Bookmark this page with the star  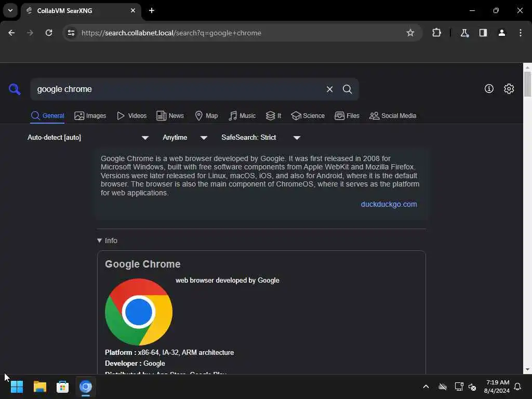click(410, 33)
